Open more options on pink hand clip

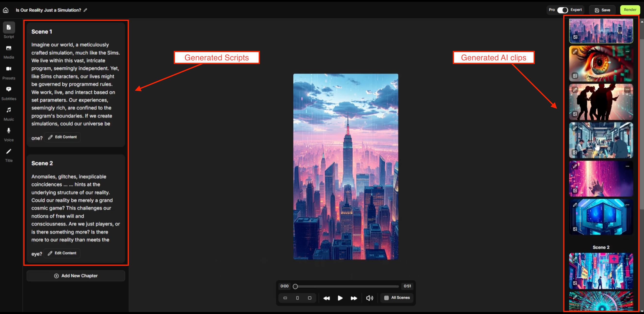click(627, 166)
